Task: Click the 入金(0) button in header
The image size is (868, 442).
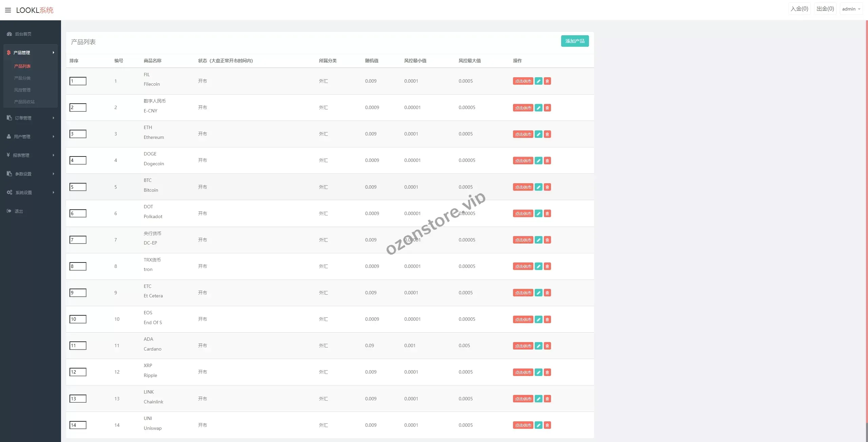Action: pyautogui.click(x=799, y=9)
